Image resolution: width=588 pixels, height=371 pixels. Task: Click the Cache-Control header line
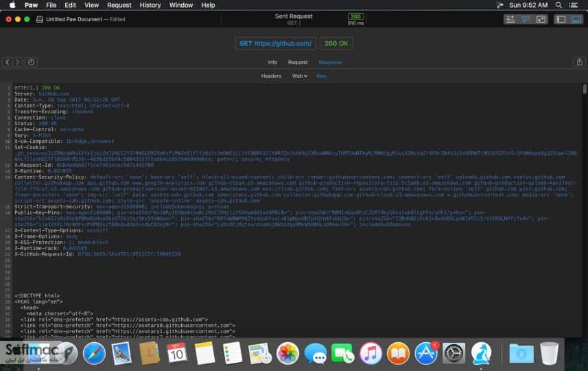[x=49, y=130]
